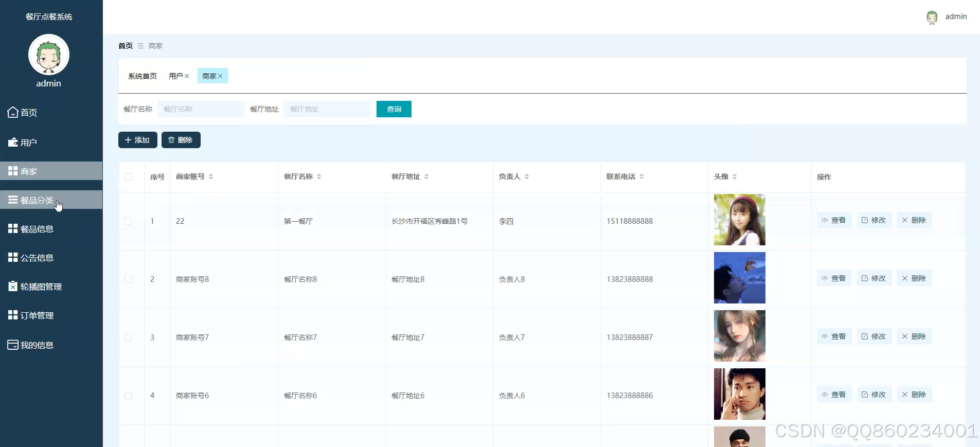Sort by 商家账号 column
This screenshot has width=980, height=447.
click(211, 176)
